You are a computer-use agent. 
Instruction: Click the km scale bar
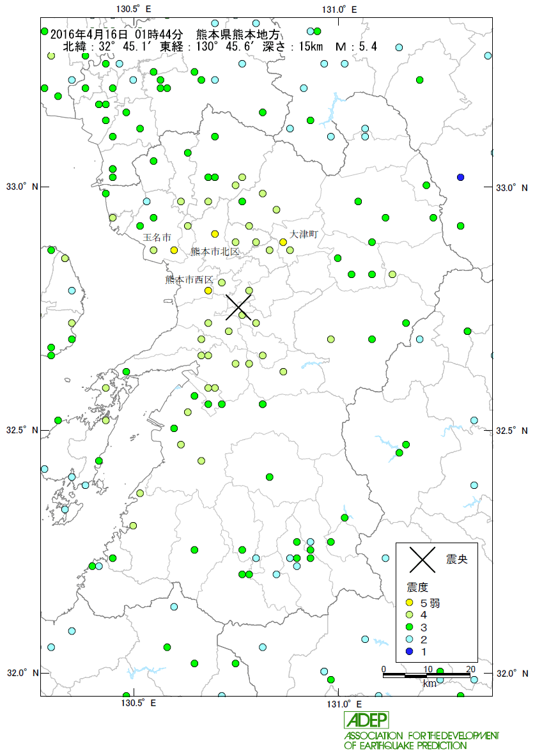coord(426,676)
